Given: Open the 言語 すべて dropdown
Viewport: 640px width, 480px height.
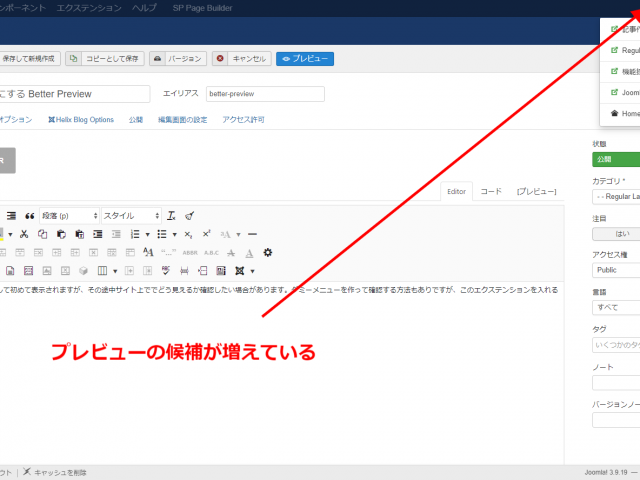Looking at the screenshot, I should point(616,307).
